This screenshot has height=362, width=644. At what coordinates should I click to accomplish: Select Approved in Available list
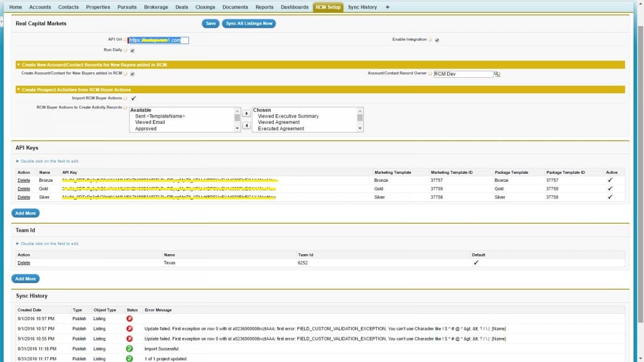tap(146, 129)
